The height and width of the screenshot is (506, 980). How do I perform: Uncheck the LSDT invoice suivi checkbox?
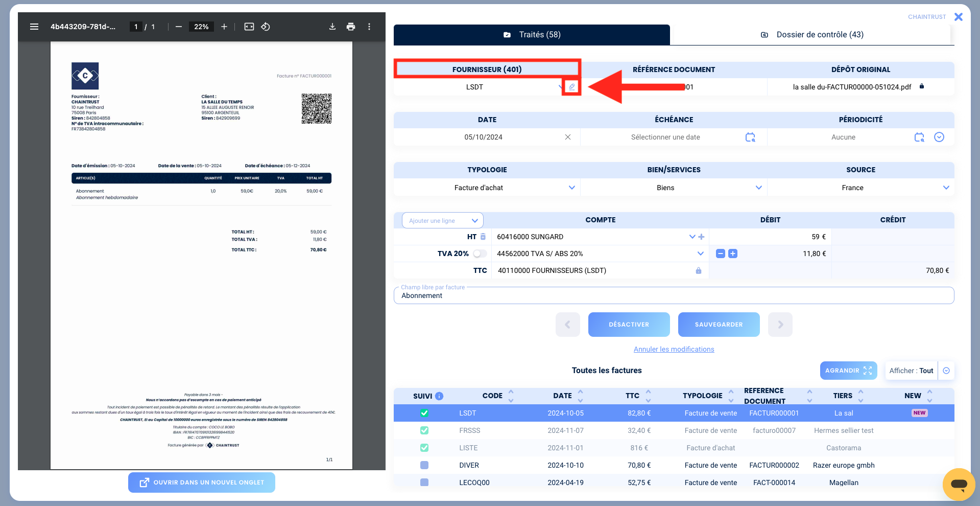[x=424, y=413]
